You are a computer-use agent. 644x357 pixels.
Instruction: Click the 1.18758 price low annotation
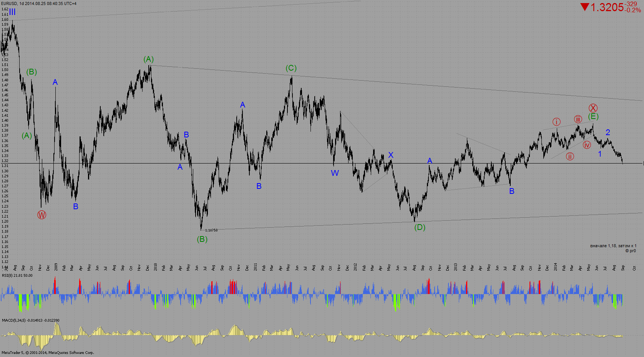[211, 230]
